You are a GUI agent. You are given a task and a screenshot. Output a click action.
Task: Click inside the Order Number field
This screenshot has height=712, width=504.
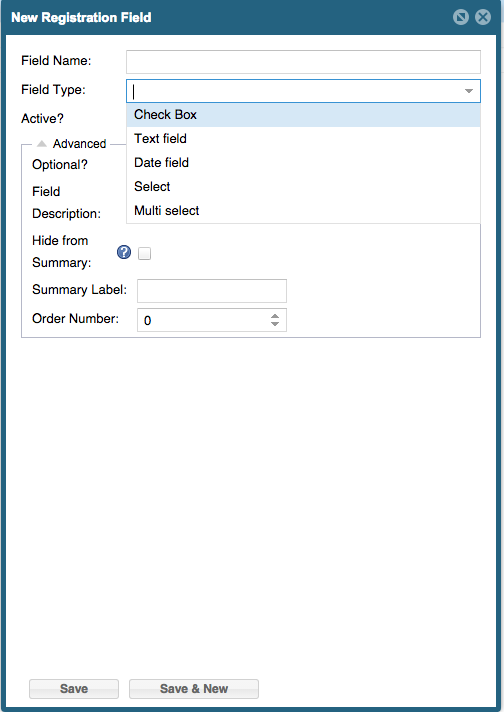[x=203, y=320]
